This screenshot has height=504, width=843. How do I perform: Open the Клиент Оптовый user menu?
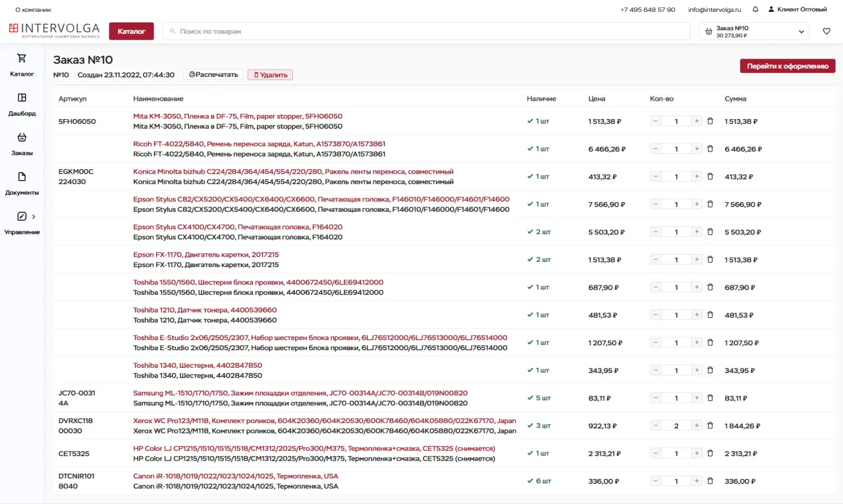pyautogui.click(x=797, y=10)
